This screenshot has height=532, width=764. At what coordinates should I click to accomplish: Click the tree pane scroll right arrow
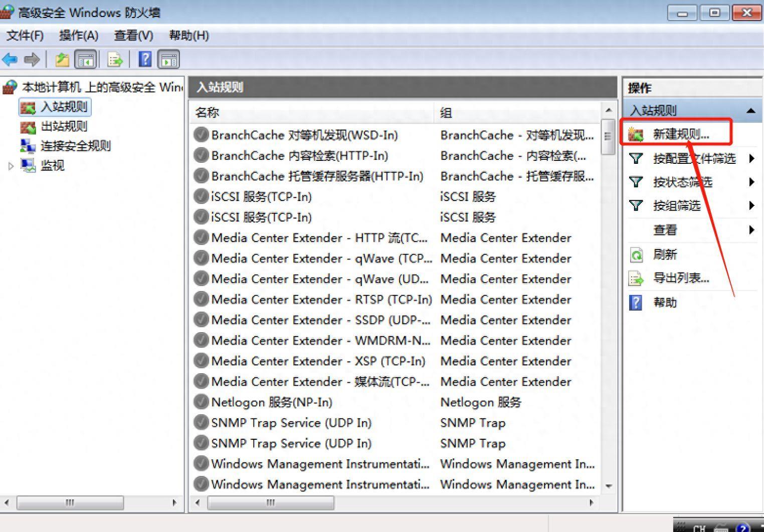tap(174, 502)
